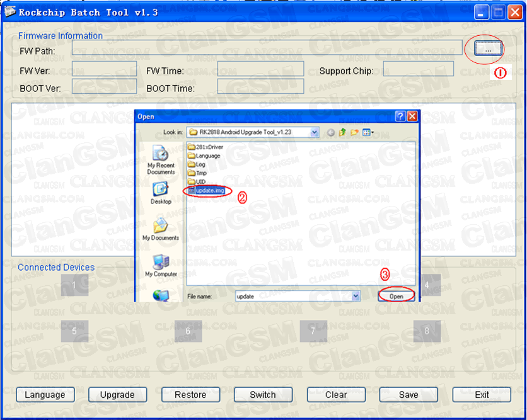The image size is (527, 420).
Task: Click the Clear button
Action: [x=336, y=394]
